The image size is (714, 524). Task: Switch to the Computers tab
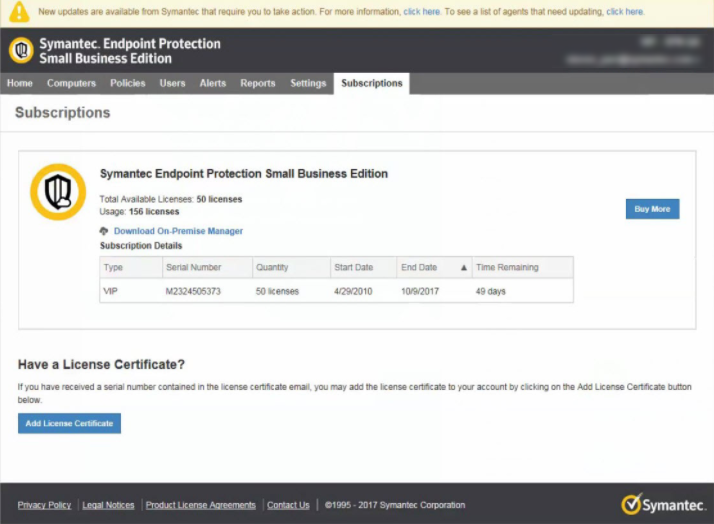tap(71, 83)
